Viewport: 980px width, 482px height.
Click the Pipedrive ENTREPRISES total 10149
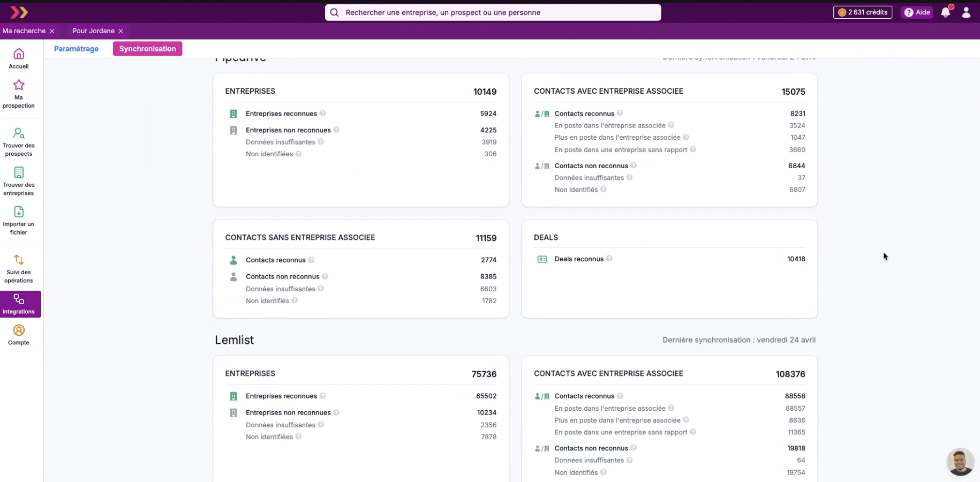(x=485, y=92)
